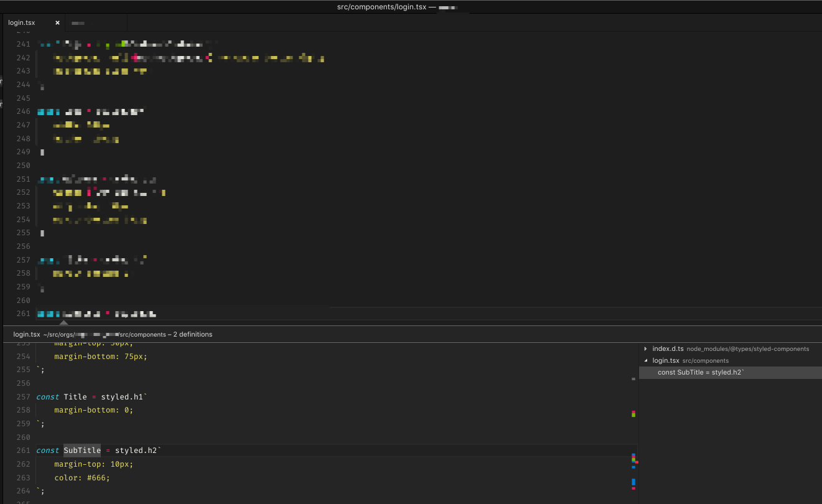Click 'styled.h2`' on peek editor line 261
This screenshot has width=822, height=504.
tap(138, 450)
